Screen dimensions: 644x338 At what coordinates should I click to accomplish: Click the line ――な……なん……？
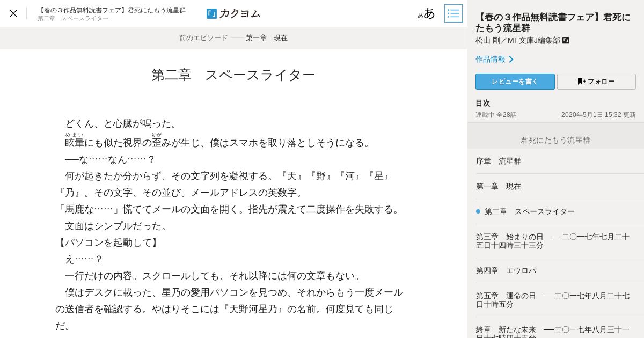point(110,159)
